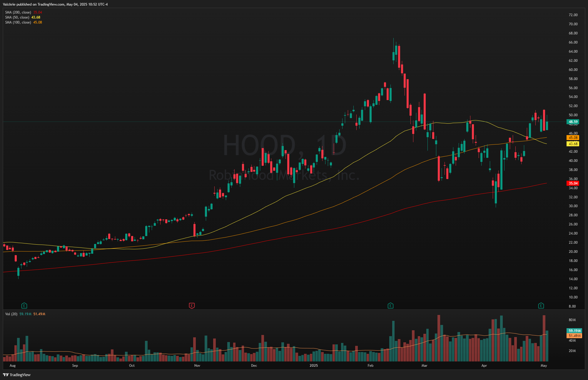Click the Apr label on time axis
Screen dimensions: 588x380
point(484,366)
